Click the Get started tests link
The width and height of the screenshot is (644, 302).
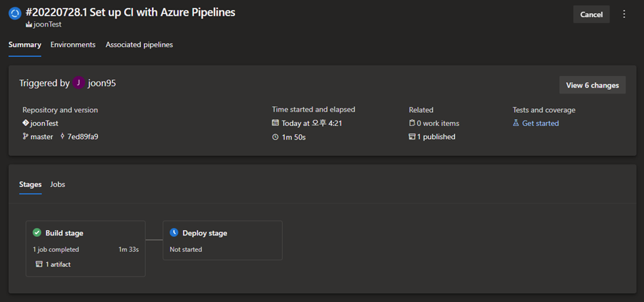(x=541, y=123)
